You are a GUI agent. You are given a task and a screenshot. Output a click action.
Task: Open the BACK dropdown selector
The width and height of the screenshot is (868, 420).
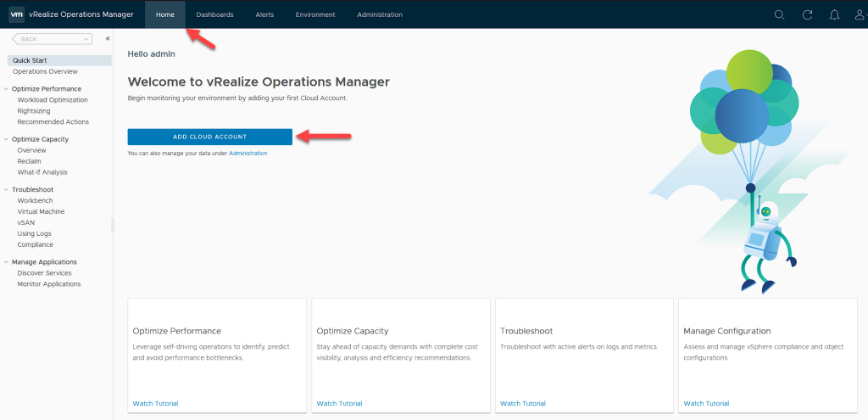[52, 39]
